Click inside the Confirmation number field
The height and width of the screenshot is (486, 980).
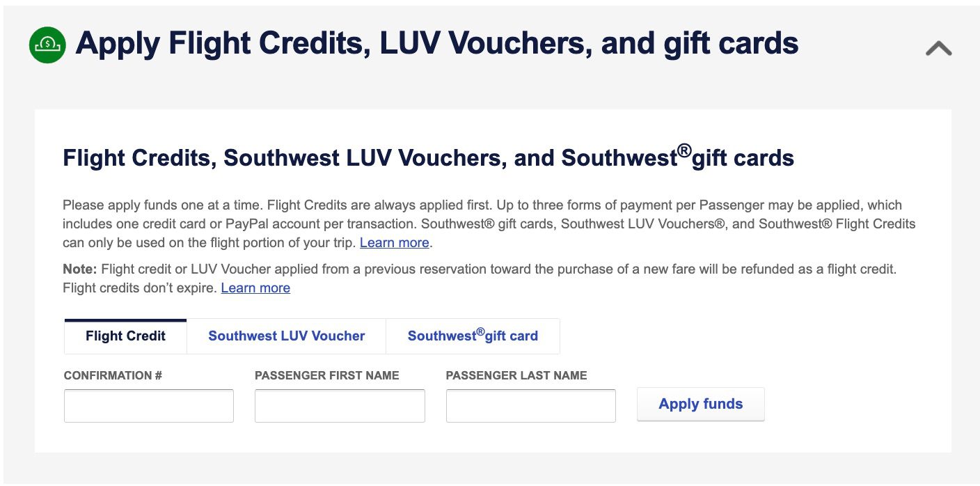tap(148, 405)
